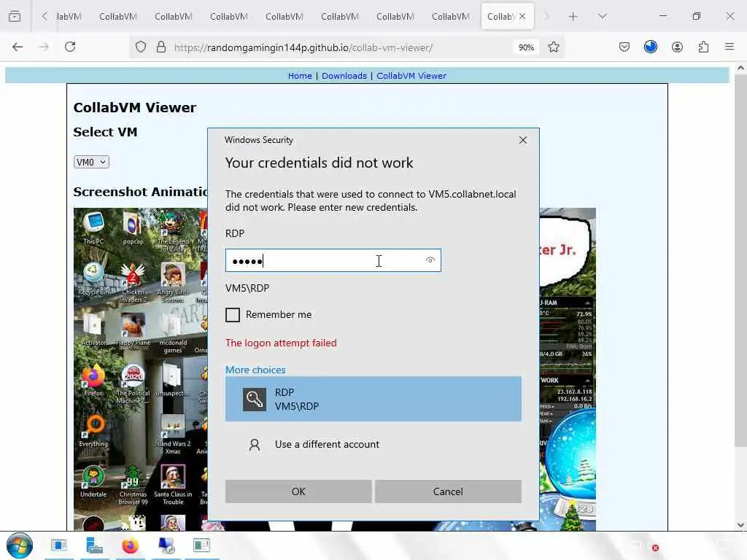Image resolution: width=747 pixels, height=560 pixels.
Task: Click the 90% zoom level indicator
Action: [526, 47]
